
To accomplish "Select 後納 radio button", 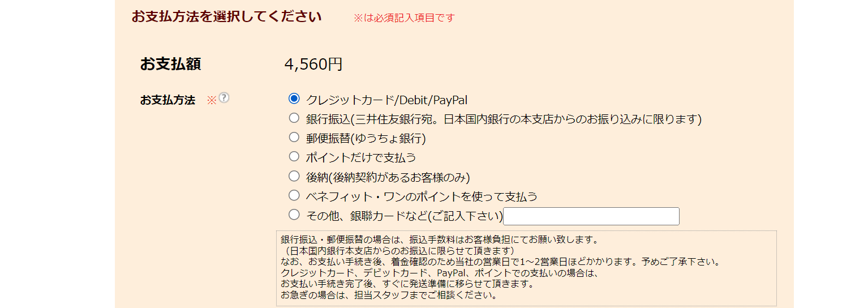I will 294,176.
